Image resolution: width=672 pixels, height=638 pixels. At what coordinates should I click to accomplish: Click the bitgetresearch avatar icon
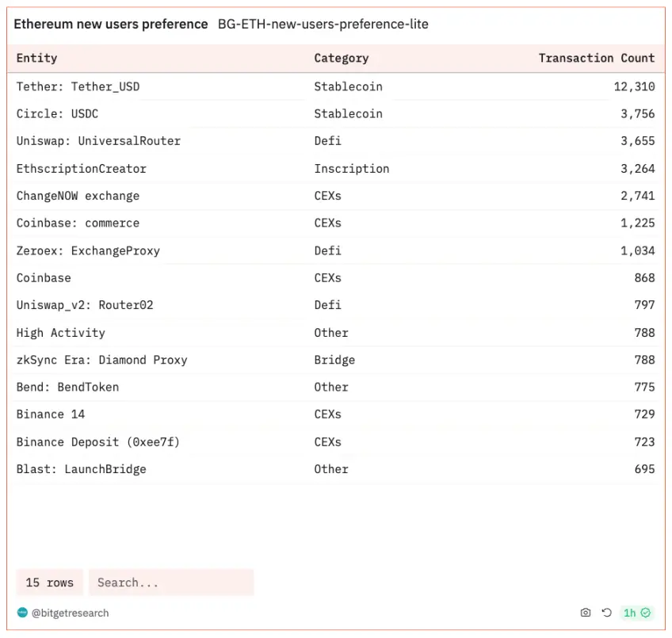tap(22, 613)
